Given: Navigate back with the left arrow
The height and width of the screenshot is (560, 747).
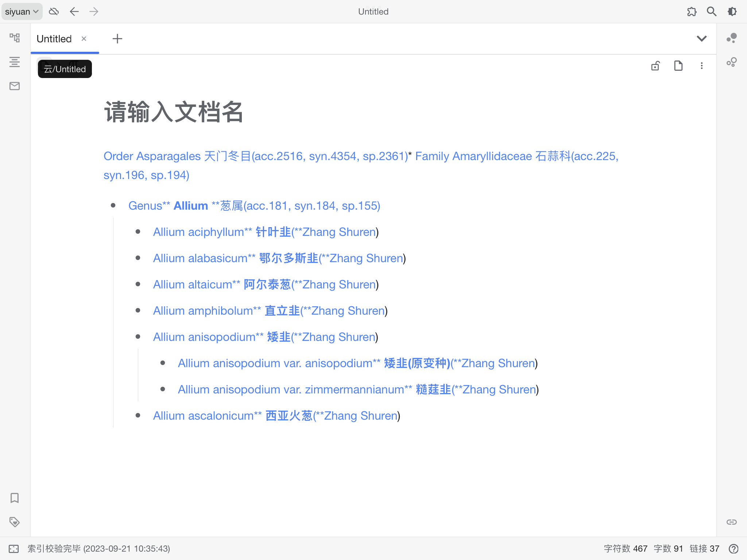Looking at the screenshot, I should click(74, 11).
